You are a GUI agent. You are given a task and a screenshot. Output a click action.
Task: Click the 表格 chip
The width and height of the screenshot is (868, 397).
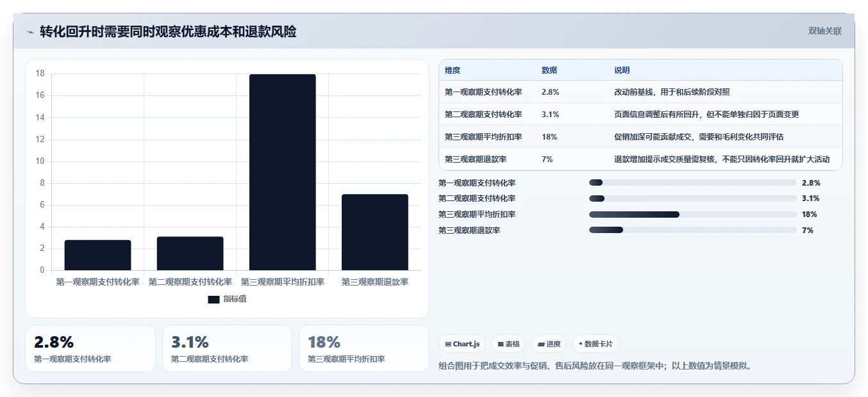508,344
